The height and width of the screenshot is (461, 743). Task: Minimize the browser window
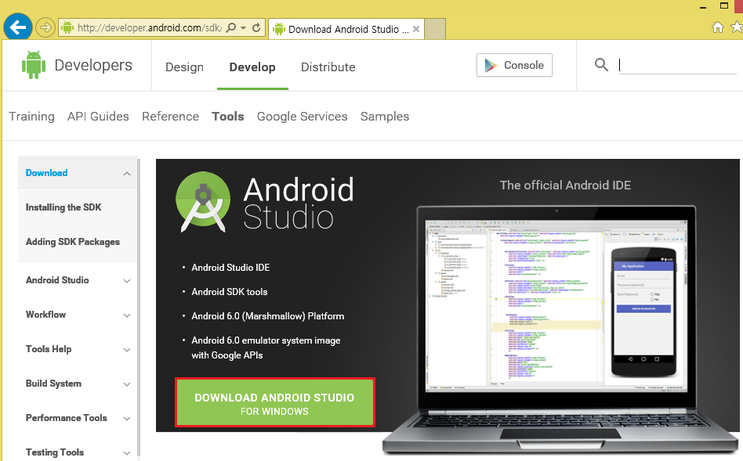(x=703, y=7)
